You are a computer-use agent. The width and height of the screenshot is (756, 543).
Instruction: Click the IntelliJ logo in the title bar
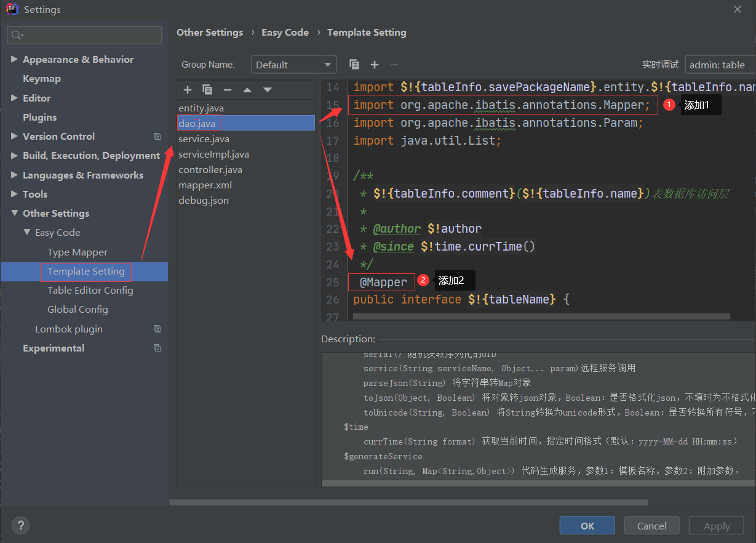[x=12, y=9]
